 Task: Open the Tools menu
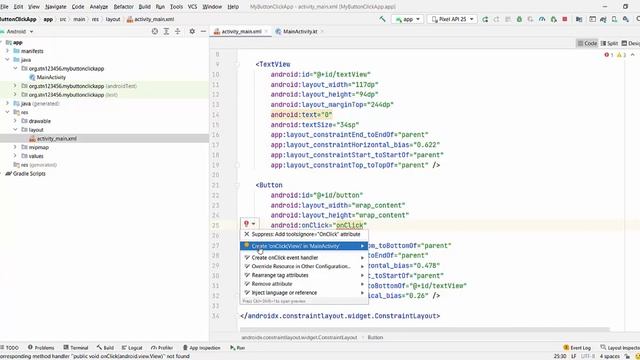pyautogui.click(x=176, y=7)
